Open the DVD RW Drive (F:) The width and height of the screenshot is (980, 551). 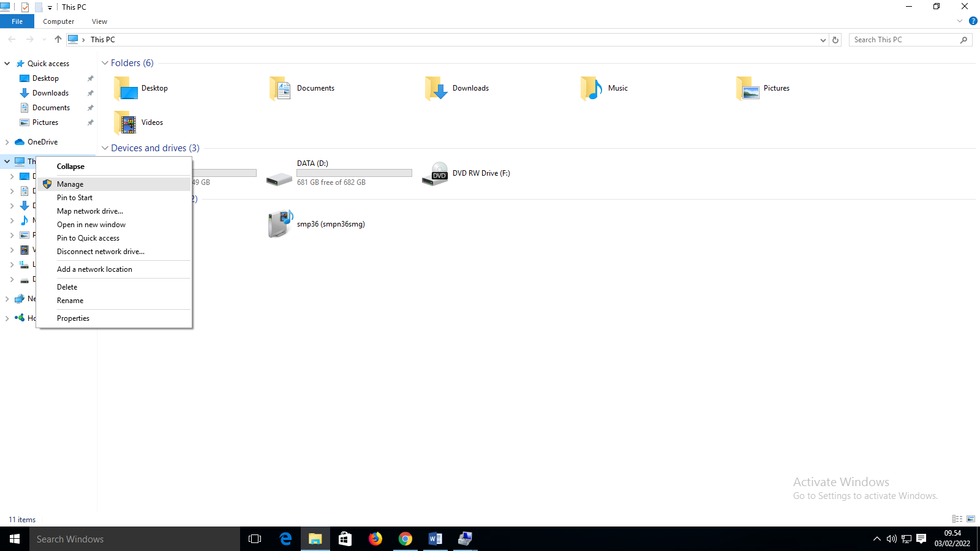tap(436, 174)
